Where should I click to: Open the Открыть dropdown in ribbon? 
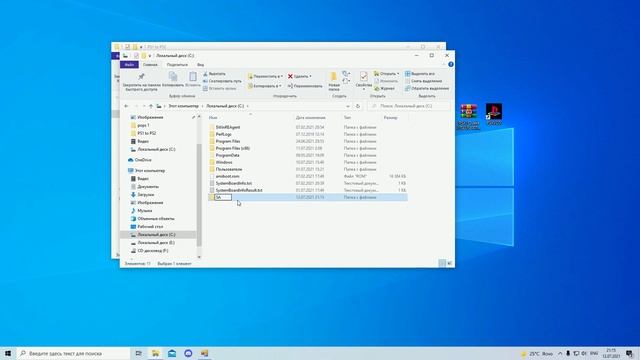point(387,74)
